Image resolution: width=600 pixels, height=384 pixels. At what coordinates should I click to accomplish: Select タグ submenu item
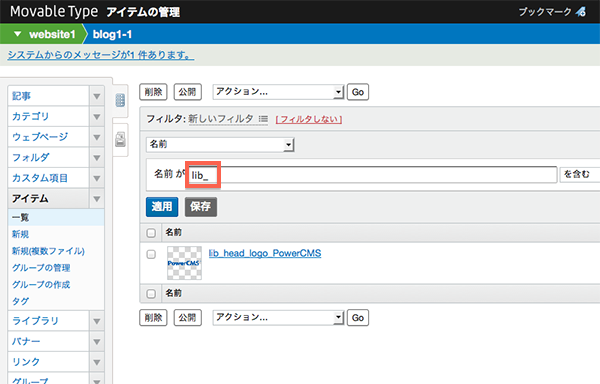[20, 301]
